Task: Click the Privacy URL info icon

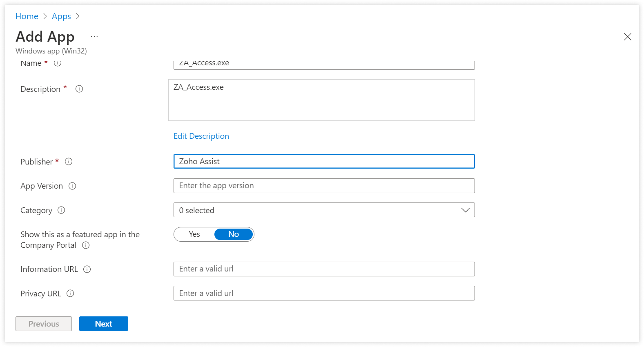Action: tap(70, 294)
